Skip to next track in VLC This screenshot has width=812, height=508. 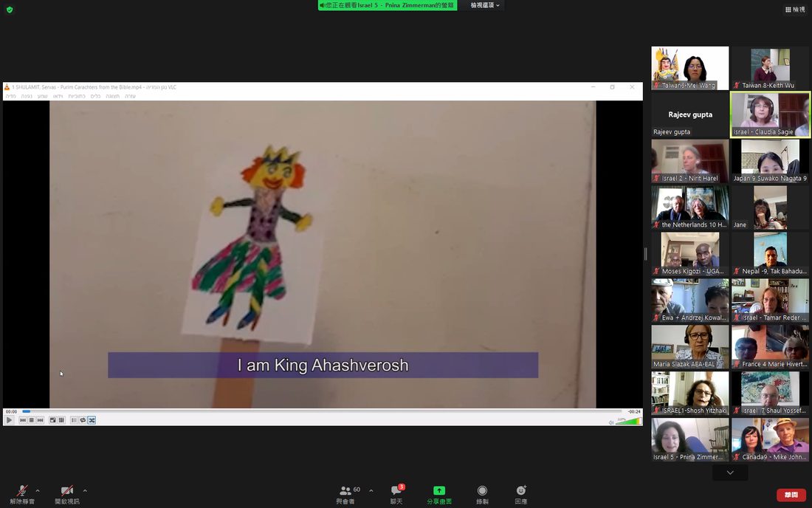[x=41, y=420]
